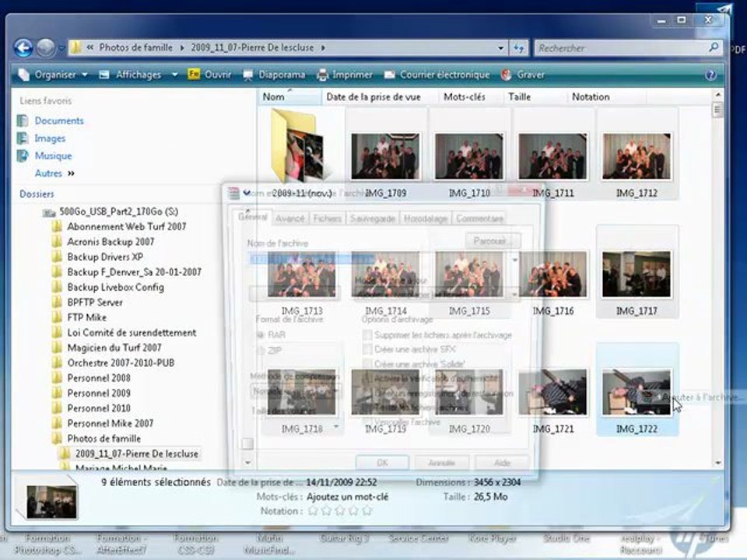This screenshot has width=747, height=560.
Task: Set the fifth Notation star
Action: (x=366, y=511)
